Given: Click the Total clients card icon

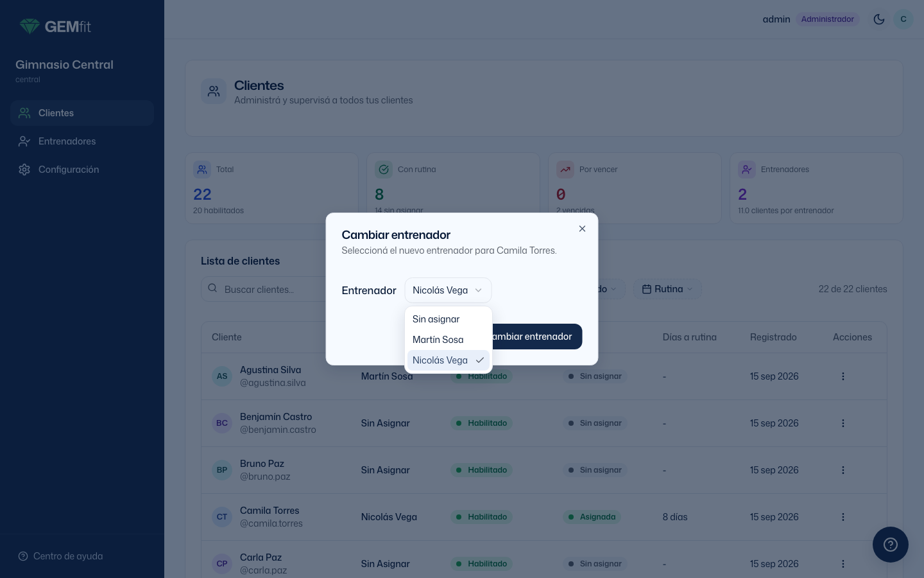Looking at the screenshot, I should (202, 170).
